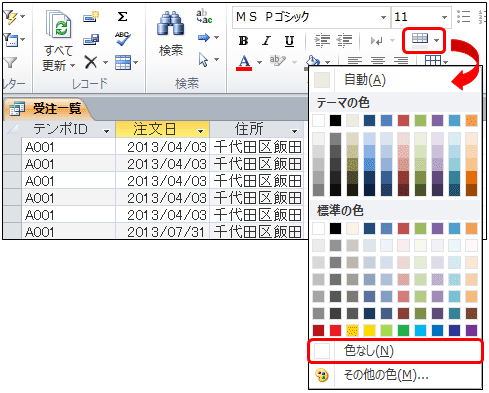Open the font size 11 dropdown
The width and height of the screenshot is (489, 393).
click(x=444, y=17)
